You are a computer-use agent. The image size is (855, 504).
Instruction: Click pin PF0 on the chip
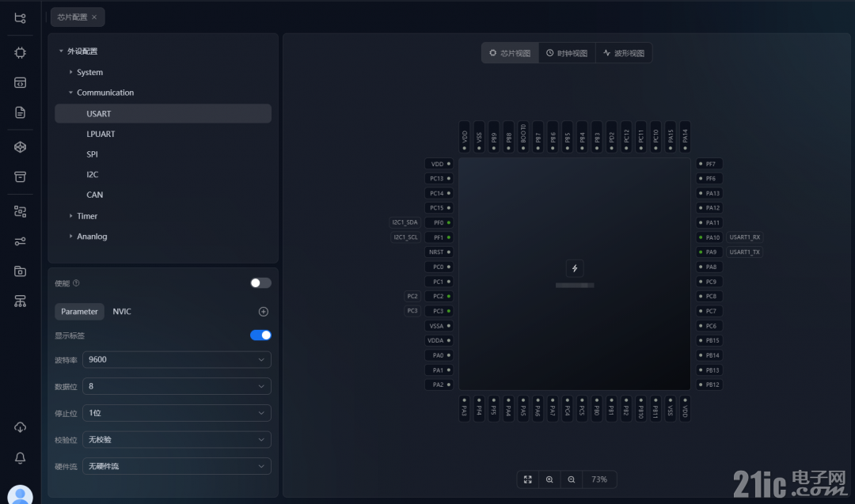439,222
